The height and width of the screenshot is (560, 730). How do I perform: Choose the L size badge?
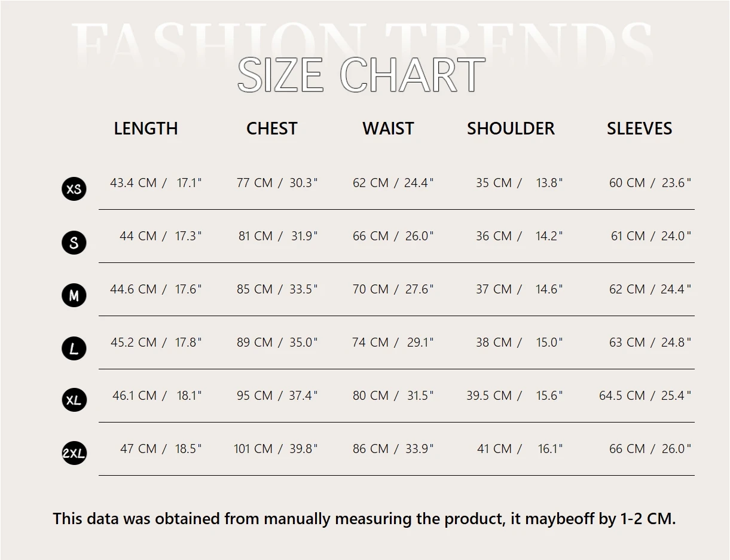pos(74,348)
